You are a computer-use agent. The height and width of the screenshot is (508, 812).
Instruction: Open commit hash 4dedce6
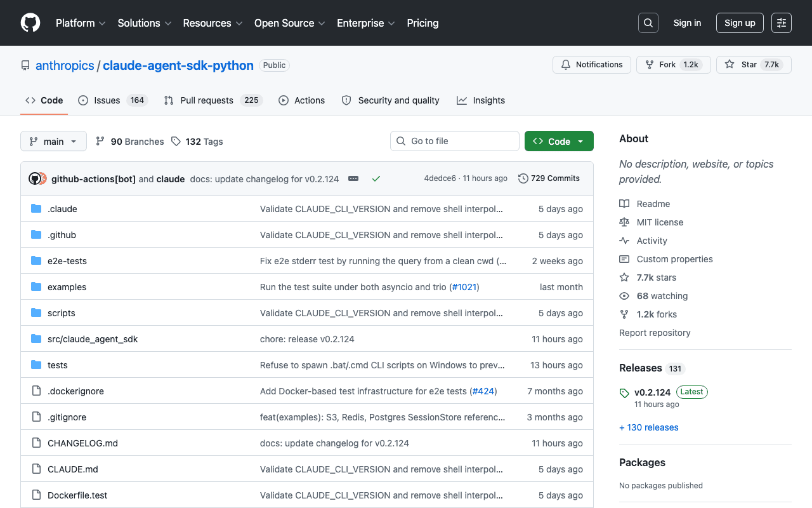point(440,178)
